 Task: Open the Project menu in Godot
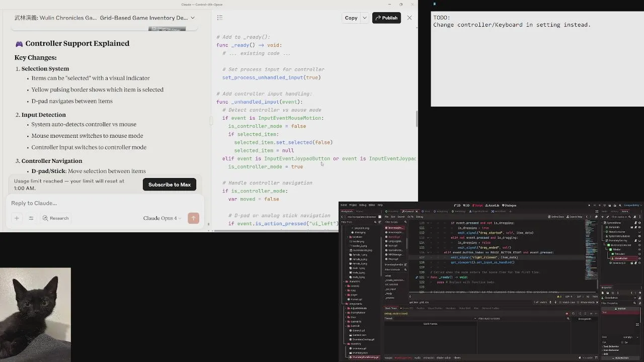coord(353,205)
